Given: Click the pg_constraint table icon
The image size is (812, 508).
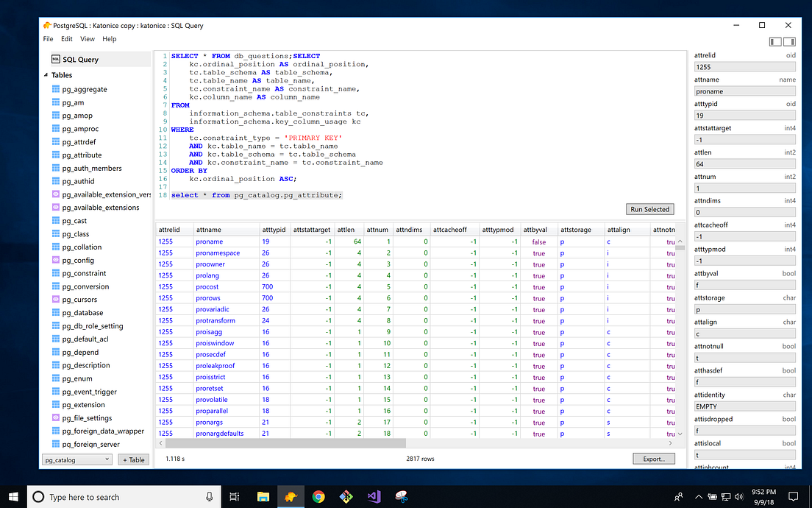Looking at the screenshot, I should 56,273.
